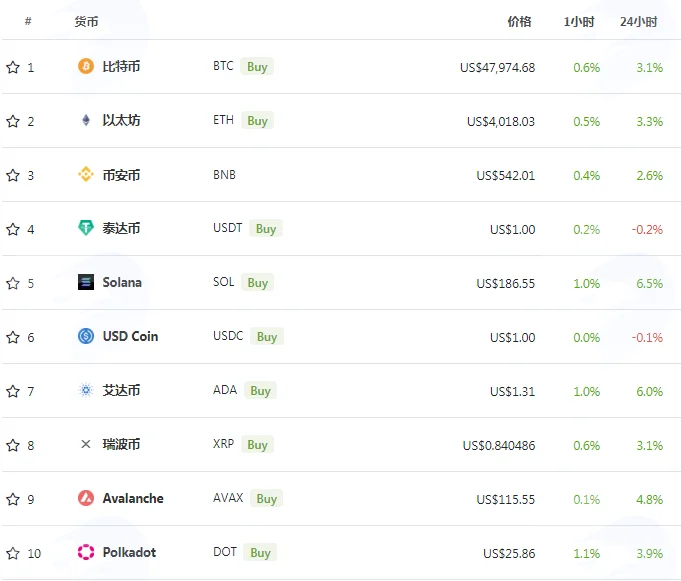Open the 瑞波币 coin link
681x581 pixels.
(x=121, y=444)
